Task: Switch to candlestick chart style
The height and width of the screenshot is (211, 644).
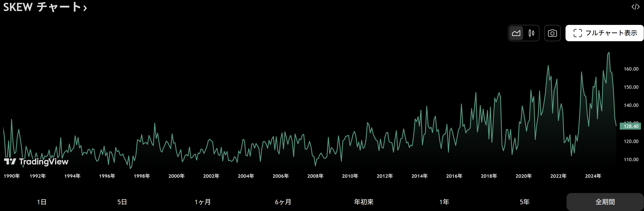Action: (x=531, y=33)
